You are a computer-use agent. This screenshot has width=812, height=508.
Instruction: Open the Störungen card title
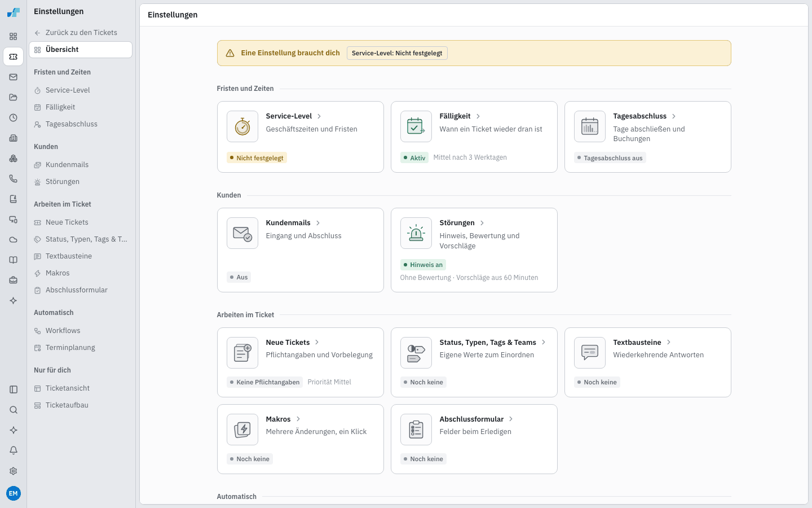pyautogui.click(x=457, y=223)
